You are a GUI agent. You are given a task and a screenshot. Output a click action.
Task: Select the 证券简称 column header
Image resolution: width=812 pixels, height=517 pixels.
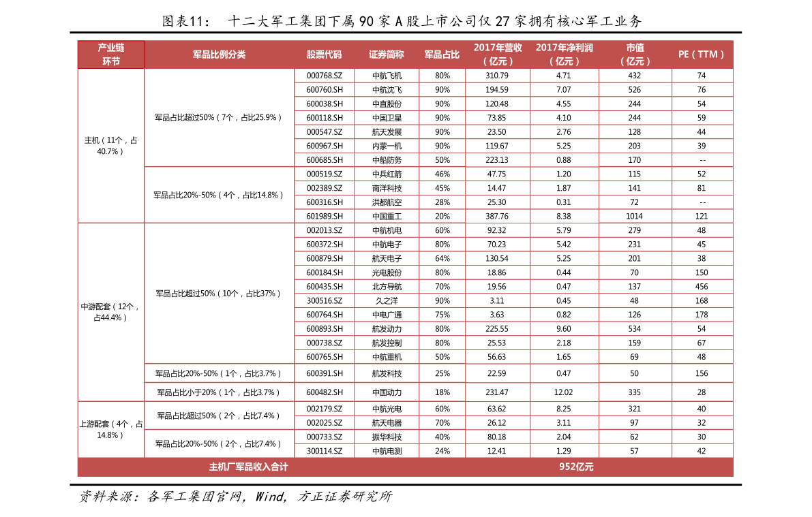[387, 54]
